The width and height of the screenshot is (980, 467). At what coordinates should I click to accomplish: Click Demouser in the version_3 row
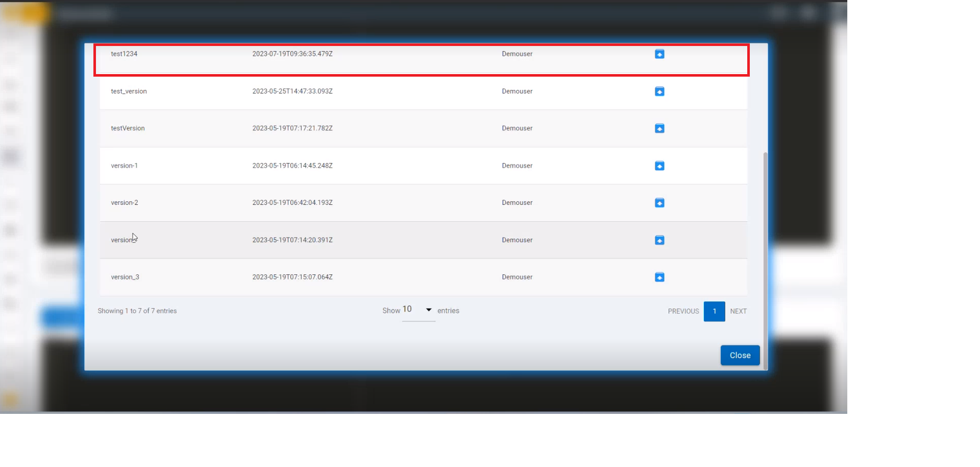point(517,277)
